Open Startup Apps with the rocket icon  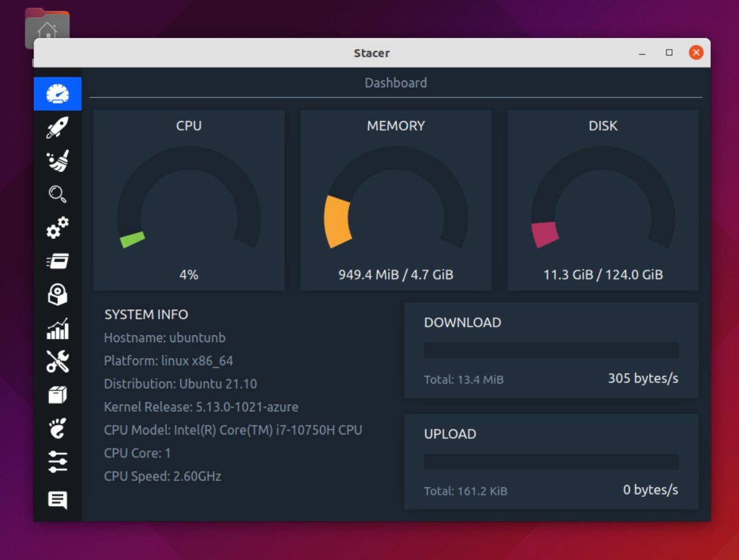click(57, 127)
